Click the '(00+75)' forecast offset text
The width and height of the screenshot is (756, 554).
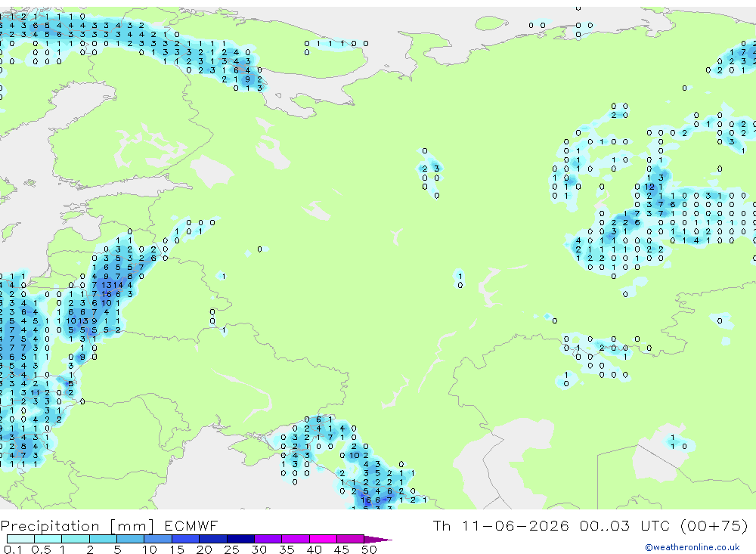pyautogui.click(x=714, y=525)
